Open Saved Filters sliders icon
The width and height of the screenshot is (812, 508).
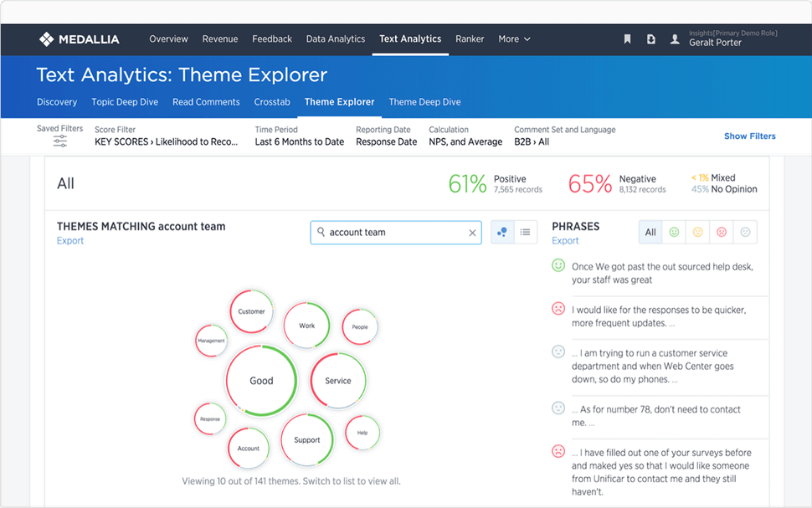point(60,141)
